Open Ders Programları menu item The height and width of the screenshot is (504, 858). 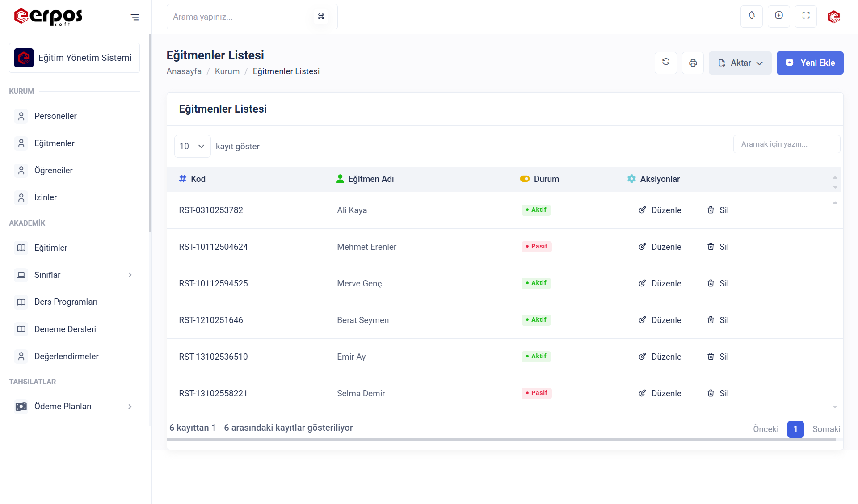66,302
